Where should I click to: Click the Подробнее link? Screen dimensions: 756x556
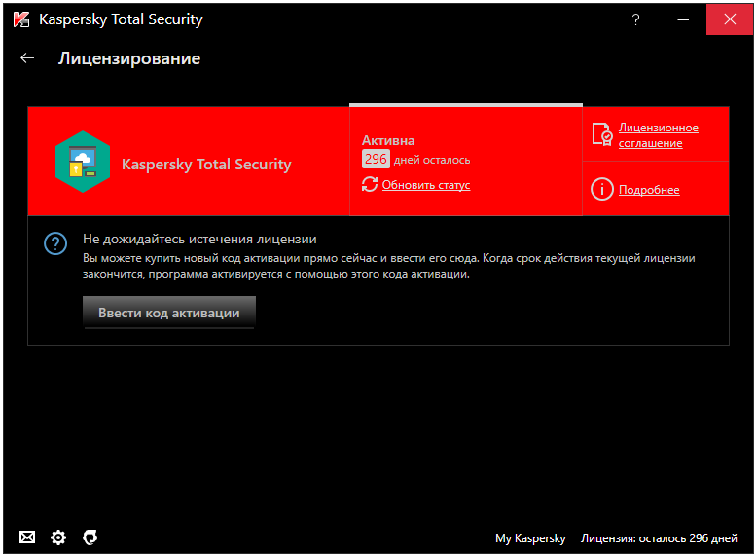(x=649, y=190)
